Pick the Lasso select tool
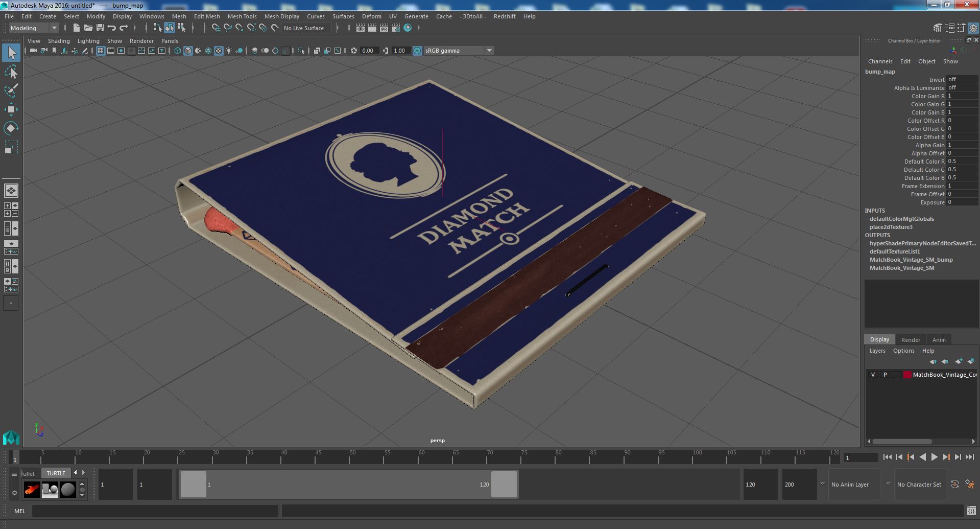The image size is (980, 529). (11, 72)
